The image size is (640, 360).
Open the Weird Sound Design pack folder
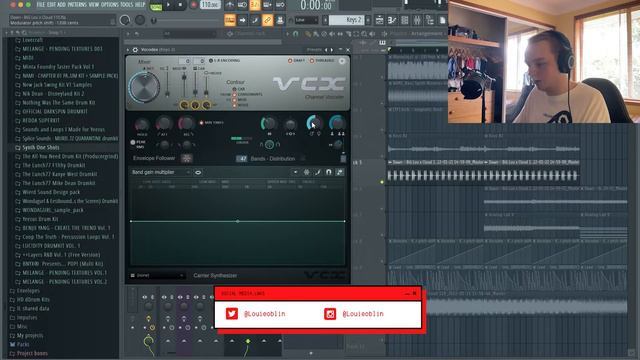point(51,192)
